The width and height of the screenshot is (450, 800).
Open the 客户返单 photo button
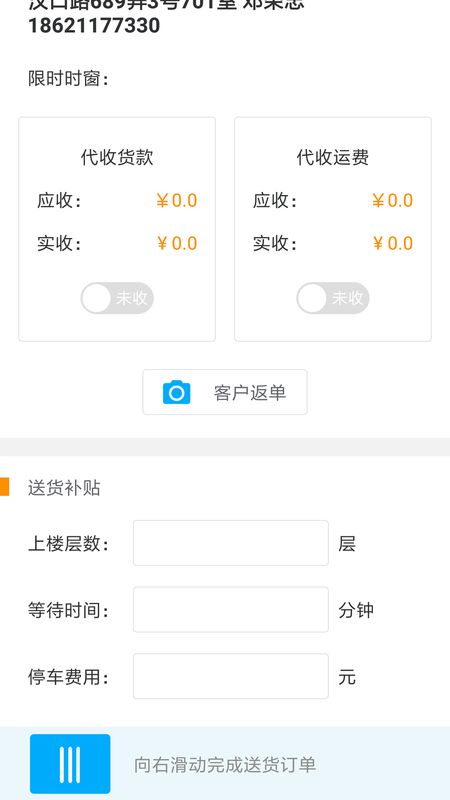coord(225,392)
